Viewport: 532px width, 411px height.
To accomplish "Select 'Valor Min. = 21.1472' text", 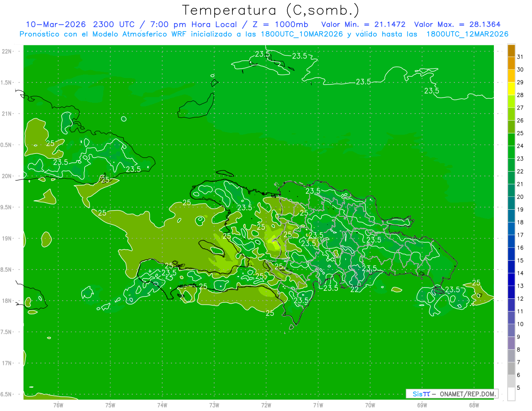I will (363, 24).
